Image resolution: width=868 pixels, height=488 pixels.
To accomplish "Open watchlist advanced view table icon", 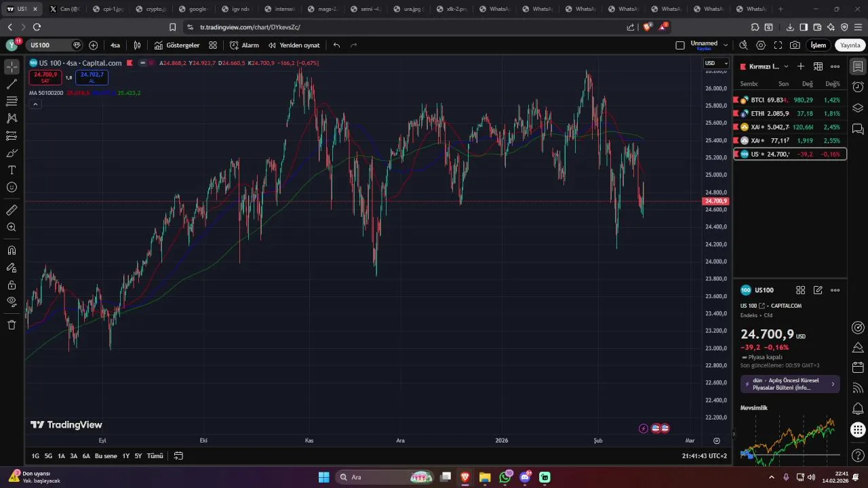I will [x=818, y=66].
